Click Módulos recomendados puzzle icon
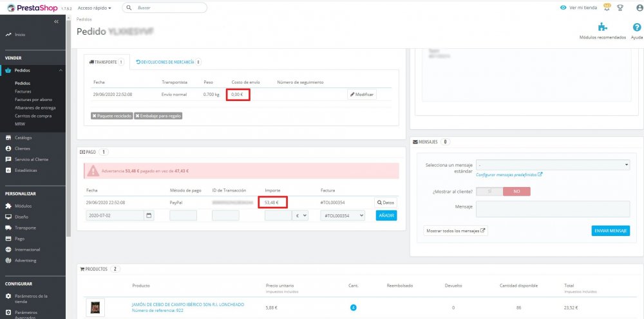 (603, 28)
